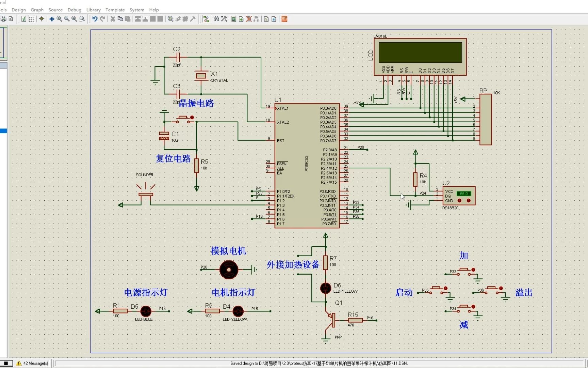The height and width of the screenshot is (368, 588).
Task: Click the Netlist to ARES icon
Action: coord(284,19)
